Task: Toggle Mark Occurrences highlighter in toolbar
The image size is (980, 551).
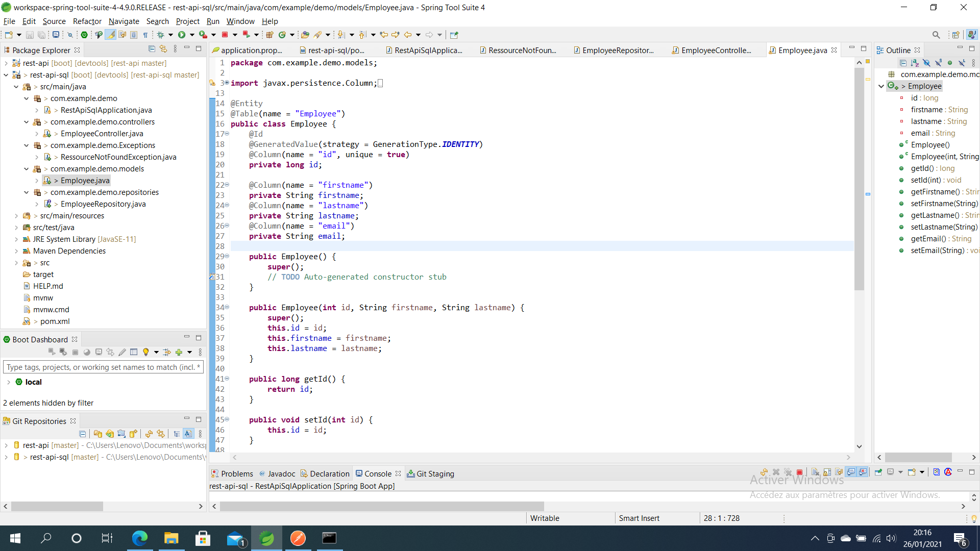Action: point(111,35)
